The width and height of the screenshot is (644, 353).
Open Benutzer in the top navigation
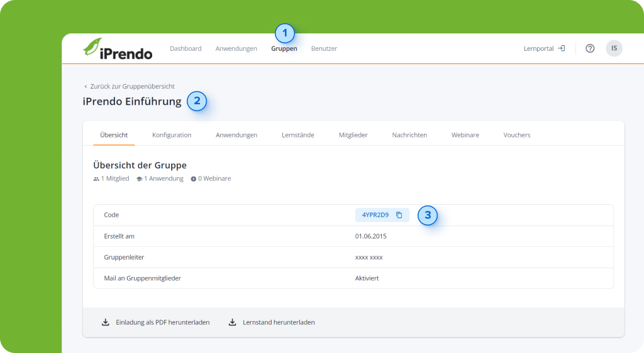tap(324, 48)
